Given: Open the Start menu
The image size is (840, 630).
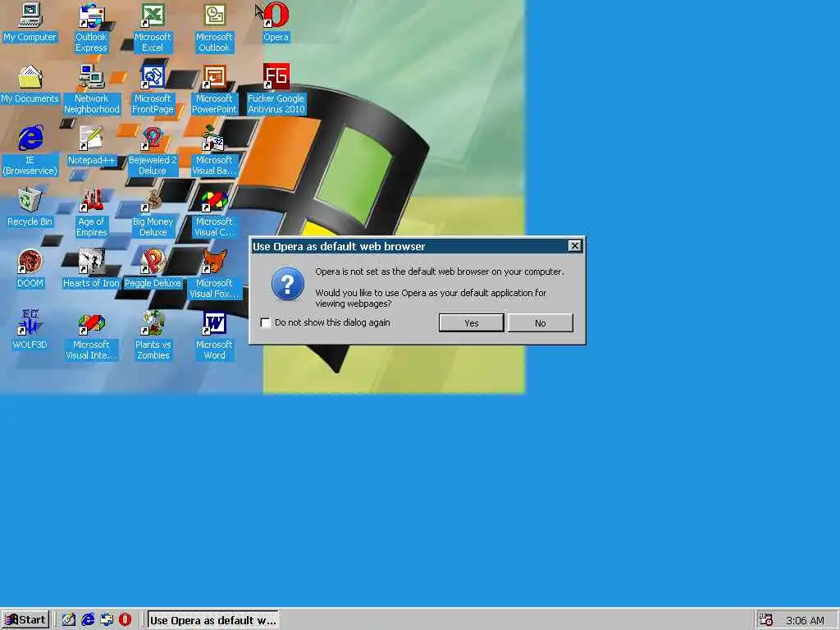Looking at the screenshot, I should pyautogui.click(x=25, y=620).
